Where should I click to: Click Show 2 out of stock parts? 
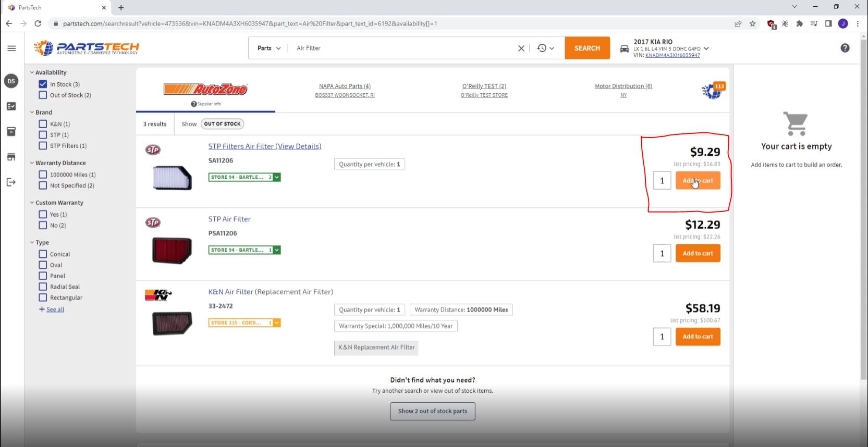pos(433,411)
